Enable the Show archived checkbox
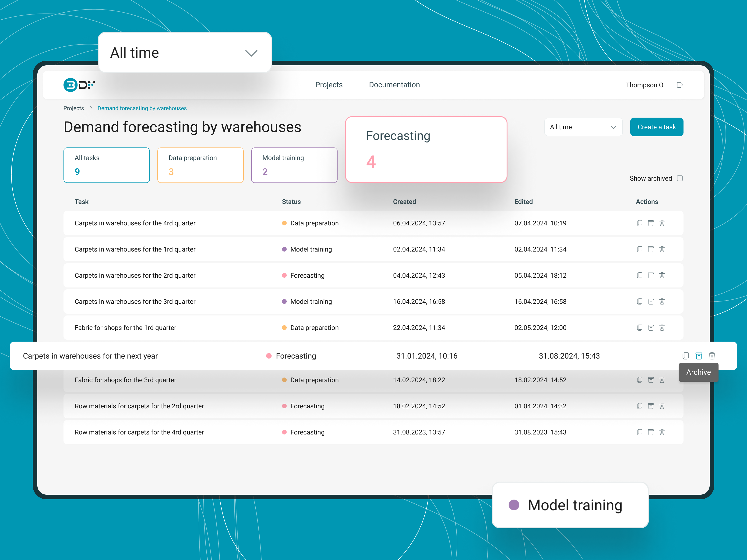Viewport: 747px width, 560px height. (680, 178)
